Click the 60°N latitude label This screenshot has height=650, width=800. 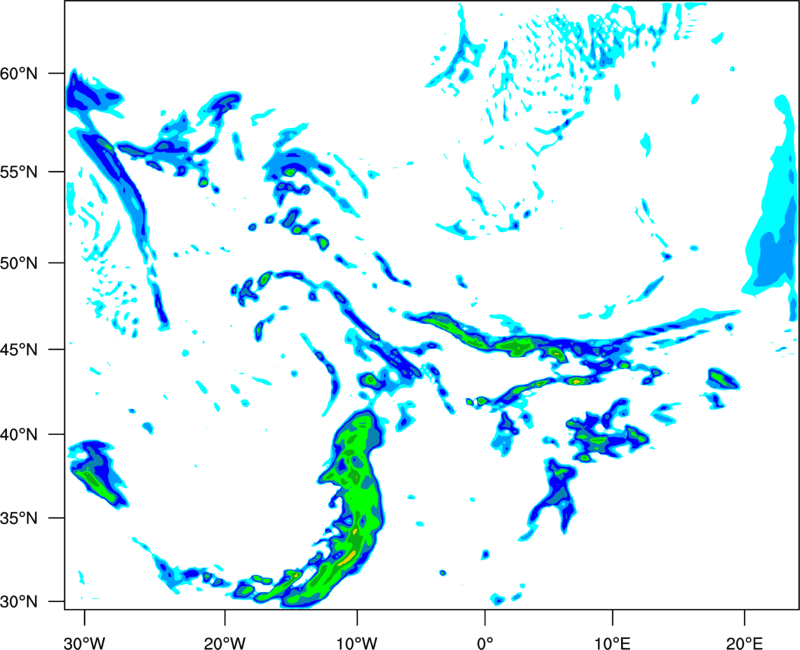click(19, 73)
